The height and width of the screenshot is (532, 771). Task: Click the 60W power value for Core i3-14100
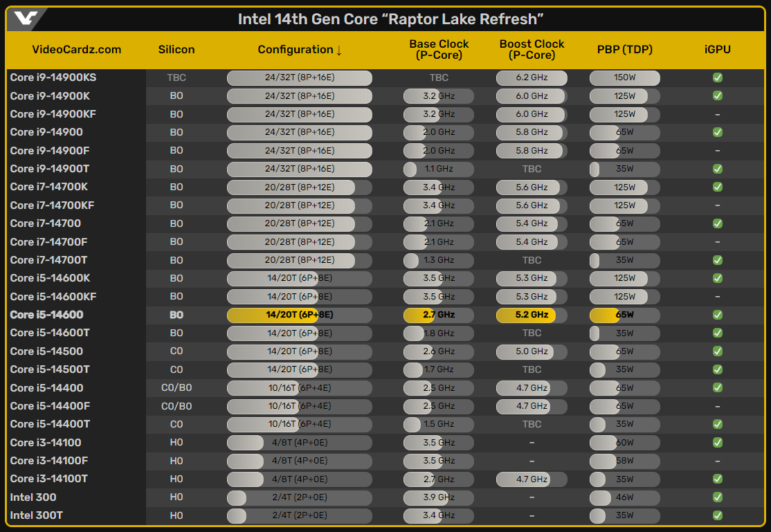pyautogui.click(x=624, y=443)
